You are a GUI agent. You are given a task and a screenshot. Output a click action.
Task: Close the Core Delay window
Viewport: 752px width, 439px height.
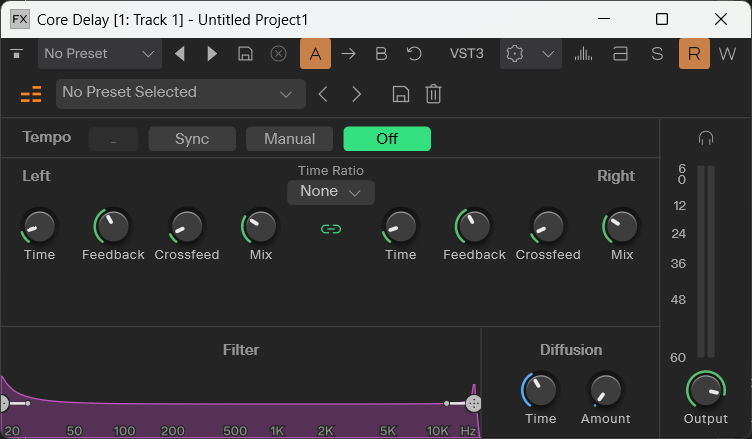coord(721,19)
